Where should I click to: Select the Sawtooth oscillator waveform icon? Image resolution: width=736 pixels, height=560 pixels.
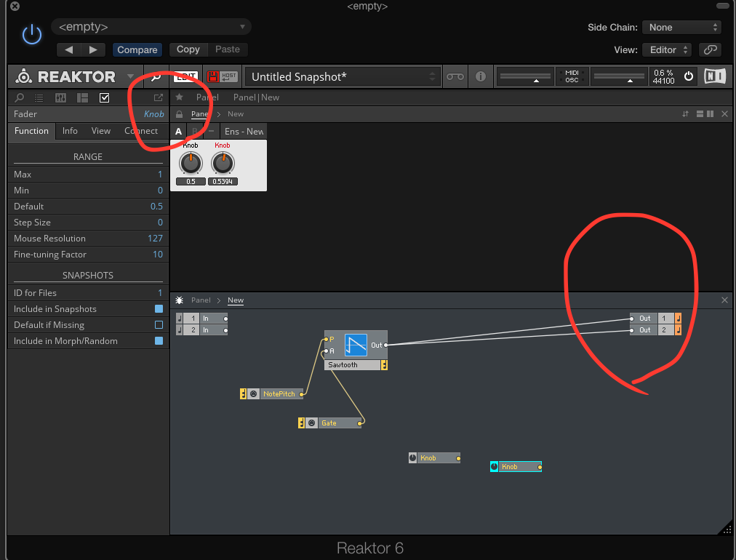tap(356, 345)
